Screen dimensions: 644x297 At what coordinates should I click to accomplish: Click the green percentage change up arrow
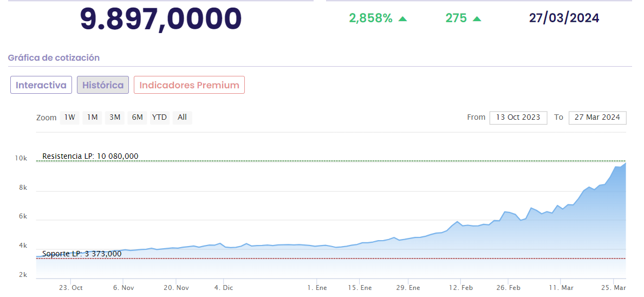pyautogui.click(x=402, y=18)
